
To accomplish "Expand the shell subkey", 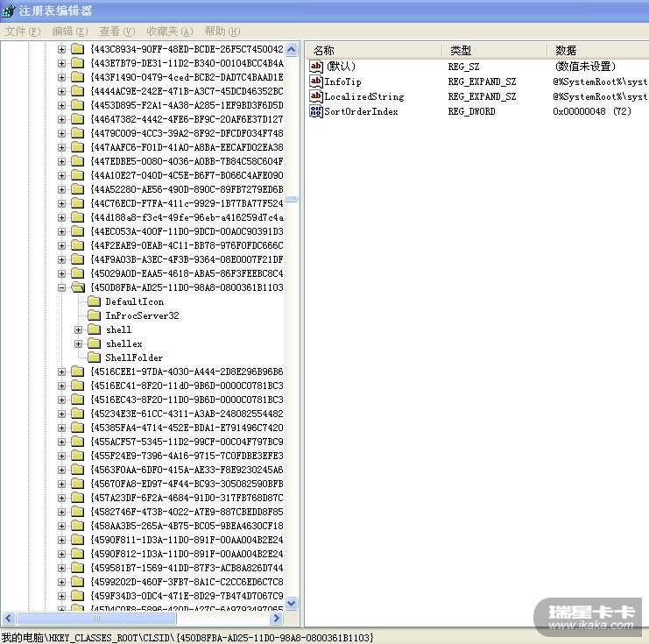I will coord(78,329).
